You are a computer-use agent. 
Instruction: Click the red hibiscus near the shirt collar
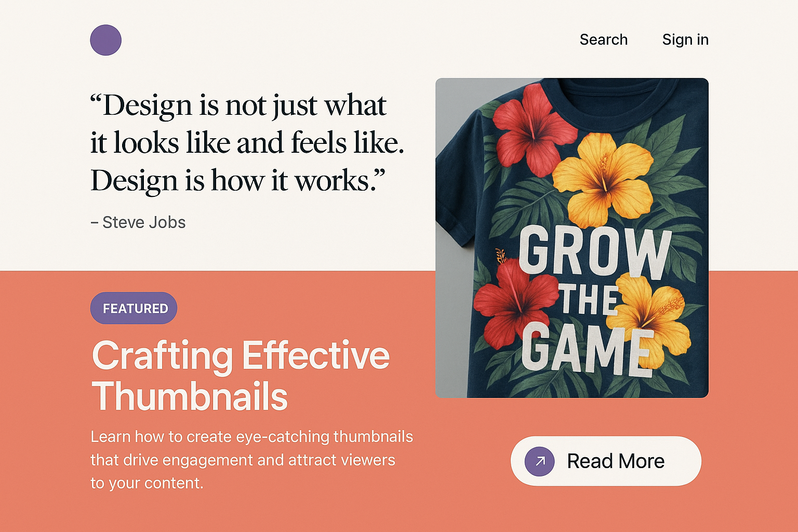531,128
